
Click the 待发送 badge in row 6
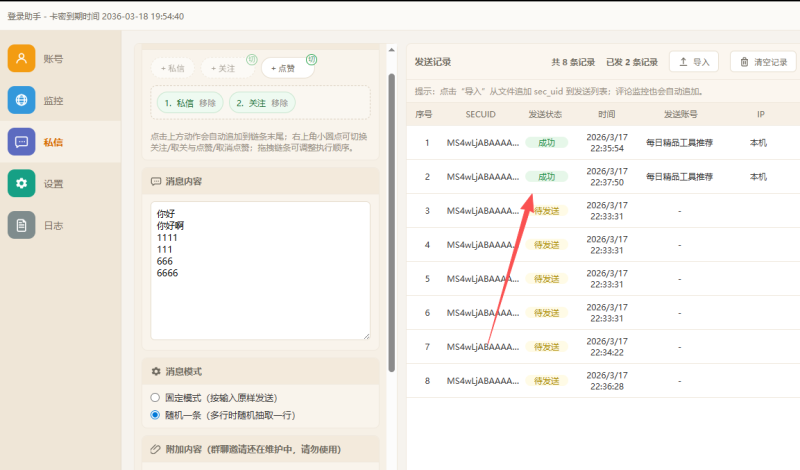point(546,313)
